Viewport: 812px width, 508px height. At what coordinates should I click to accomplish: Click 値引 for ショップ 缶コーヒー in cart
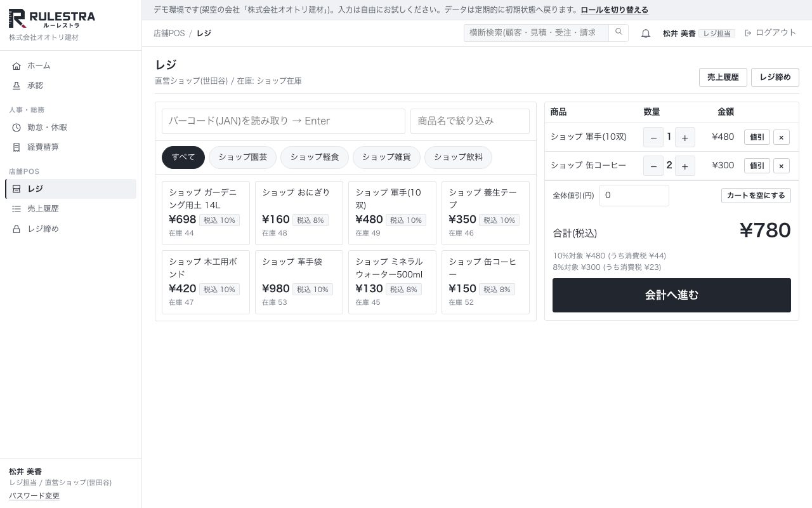click(x=757, y=166)
